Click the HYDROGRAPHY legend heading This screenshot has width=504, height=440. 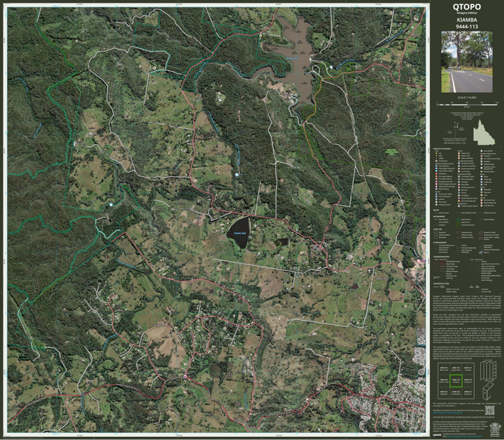tap(440, 243)
